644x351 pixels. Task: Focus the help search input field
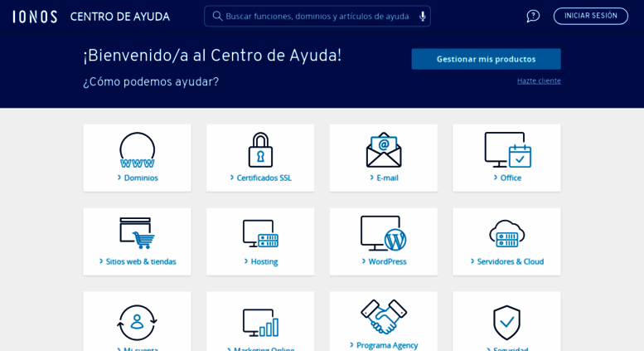(x=317, y=16)
